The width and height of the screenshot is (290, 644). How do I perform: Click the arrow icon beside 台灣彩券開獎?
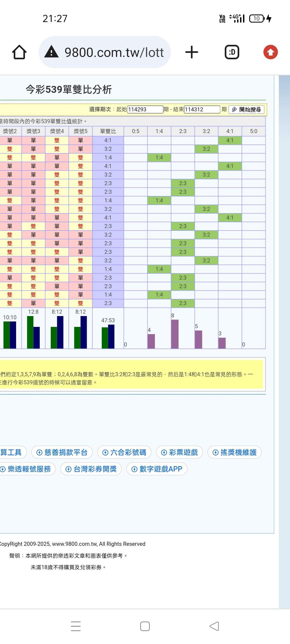(68, 469)
